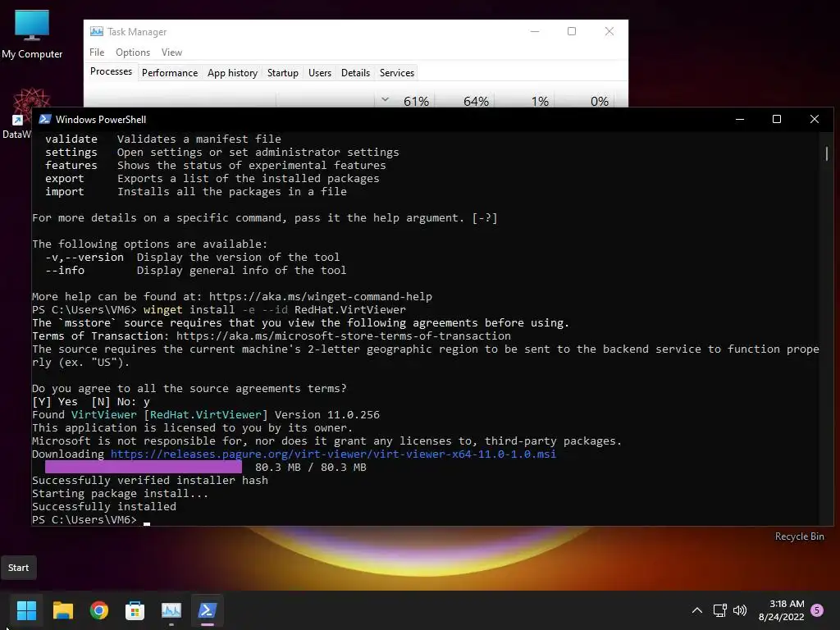Click the 'Found VirtViewer' version line
The height and width of the screenshot is (630, 840).
click(x=206, y=414)
